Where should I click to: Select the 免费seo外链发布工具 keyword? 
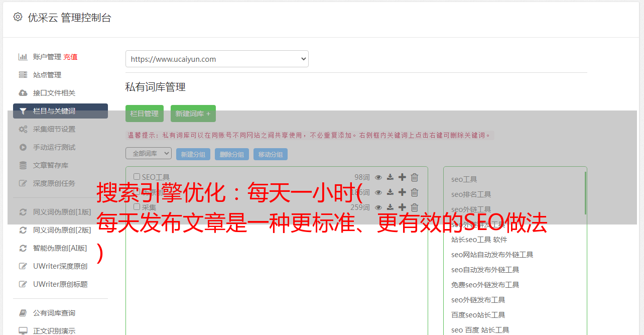[x=485, y=285]
